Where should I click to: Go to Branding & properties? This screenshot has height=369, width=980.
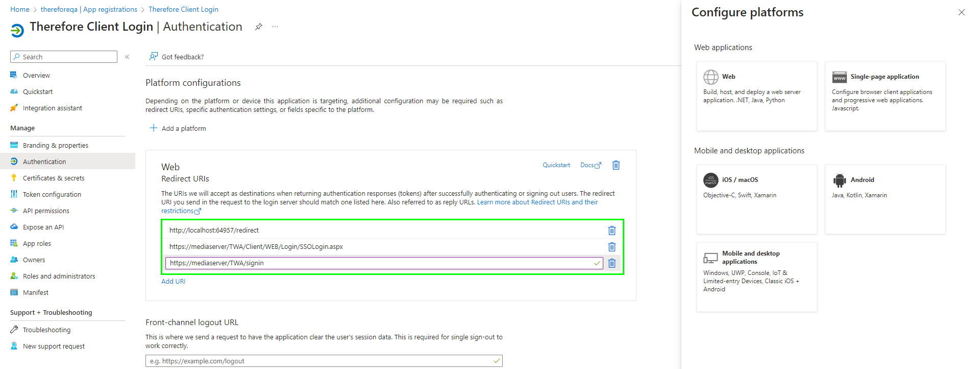click(56, 145)
